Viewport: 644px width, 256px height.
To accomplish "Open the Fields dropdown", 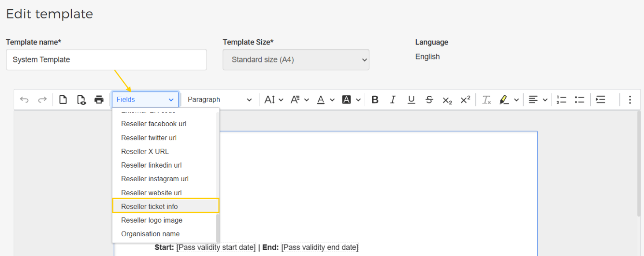I will point(145,99).
